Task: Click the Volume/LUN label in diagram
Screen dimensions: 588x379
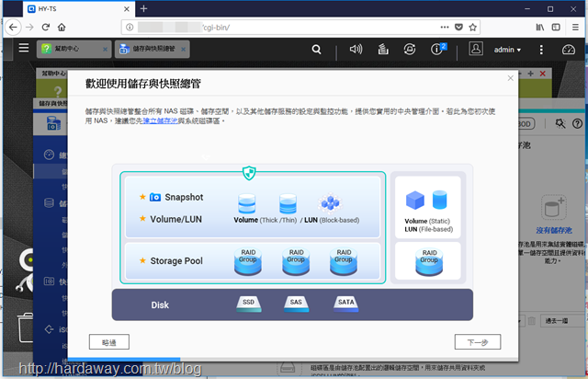Action: point(175,219)
